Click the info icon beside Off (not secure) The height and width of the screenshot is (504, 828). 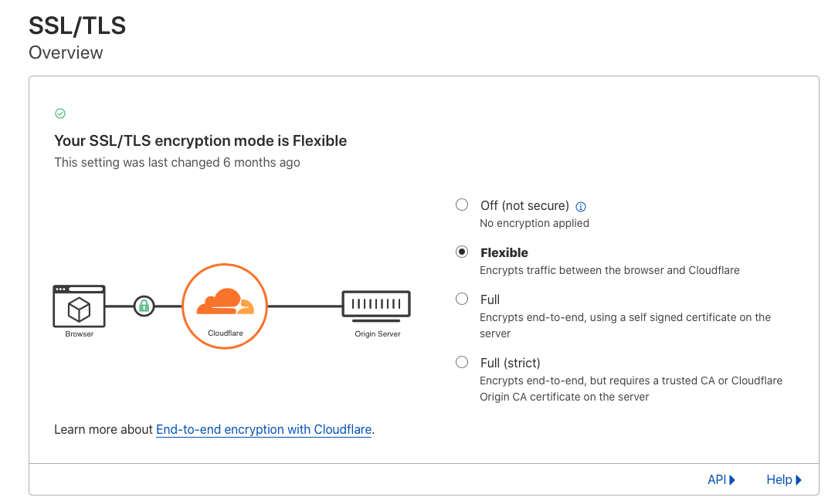(x=580, y=207)
